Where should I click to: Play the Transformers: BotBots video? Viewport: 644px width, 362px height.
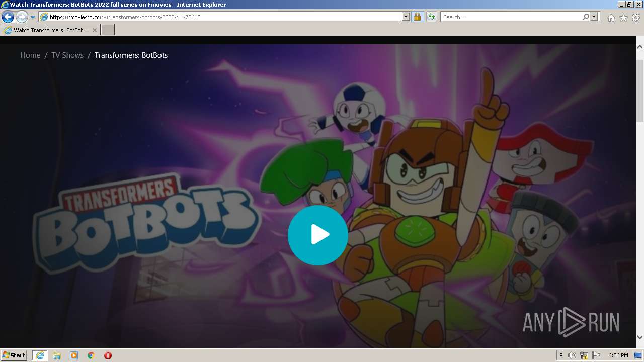click(x=317, y=235)
